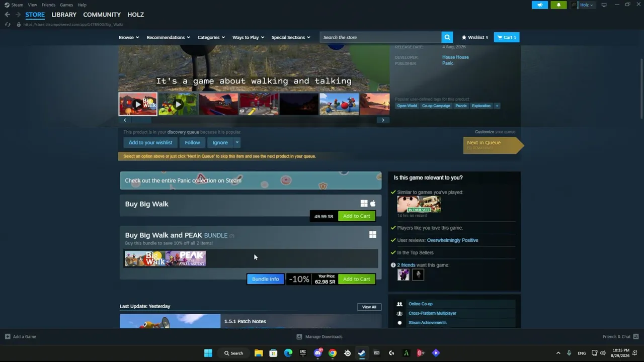Open the Ignore options dropdown arrow
This screenshot has height=362, width=644.
tap(237, 143)
